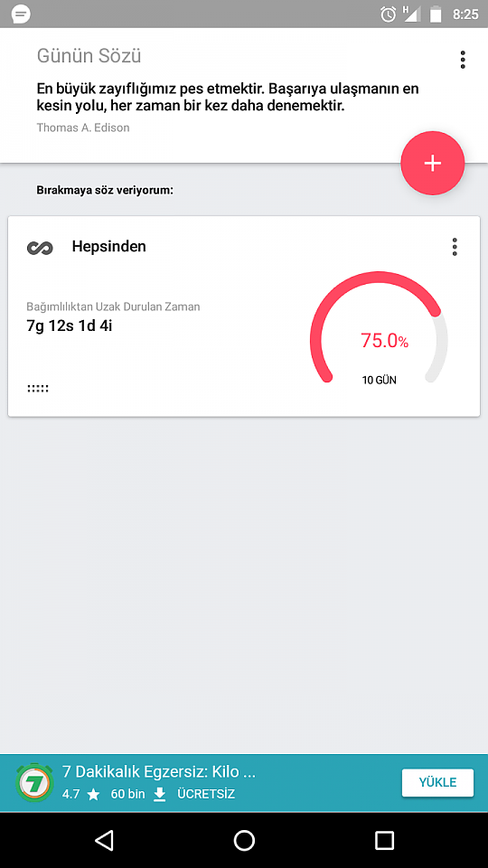Open the Hepsinden card options menu

click(455, 246)
